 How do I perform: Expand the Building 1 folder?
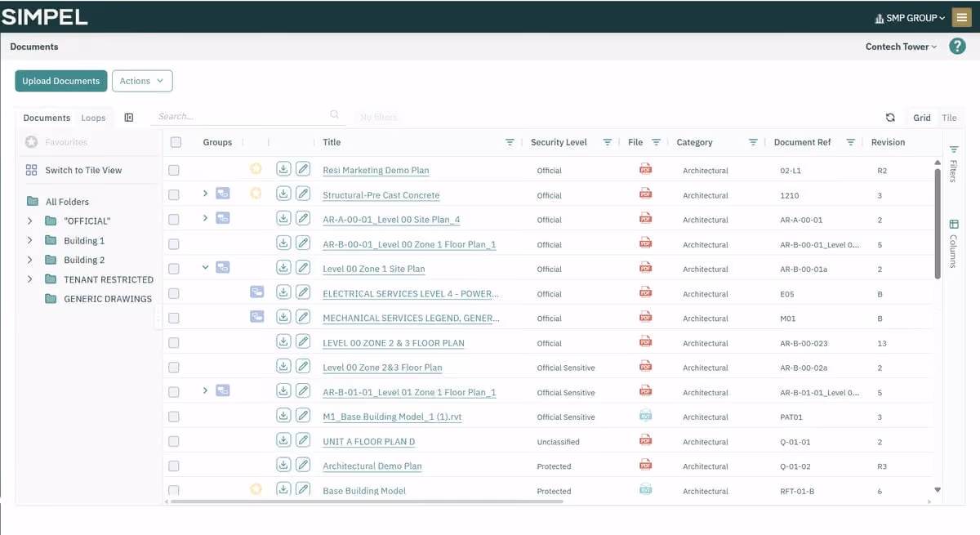[x=30, y=240]
